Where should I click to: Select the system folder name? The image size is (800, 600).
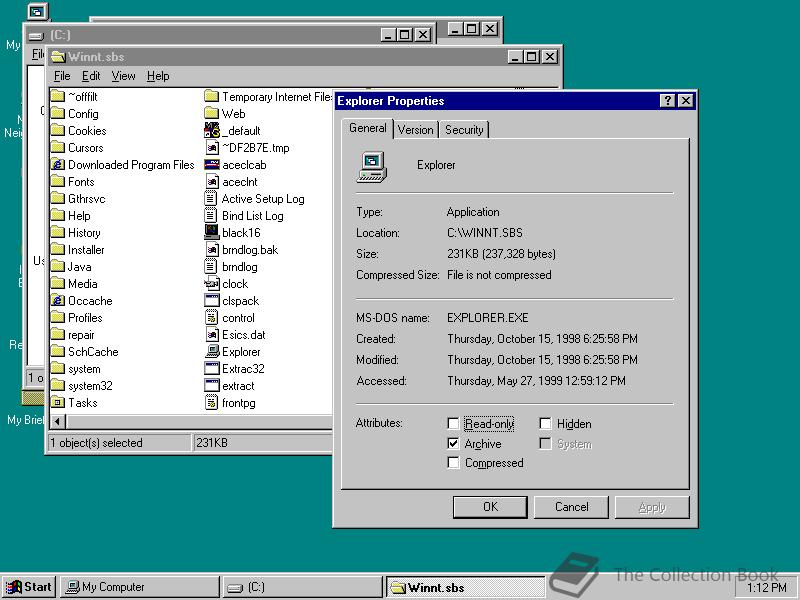pyautogui.click(x=84, y=368)
